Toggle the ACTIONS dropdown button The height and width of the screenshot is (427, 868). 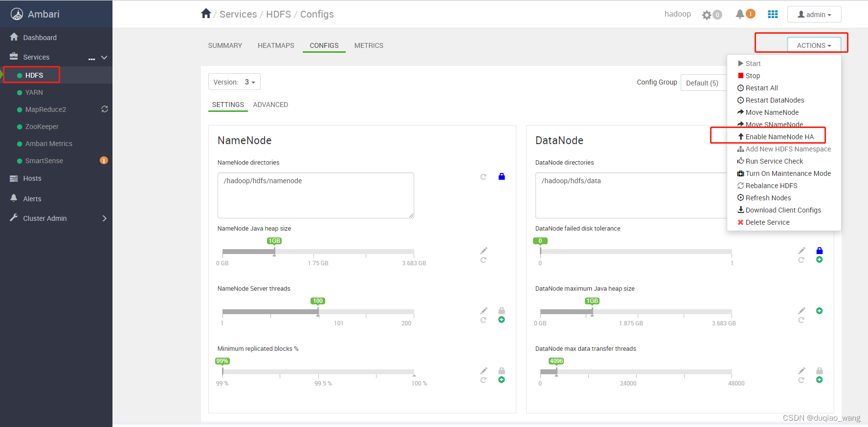[814, 45]
